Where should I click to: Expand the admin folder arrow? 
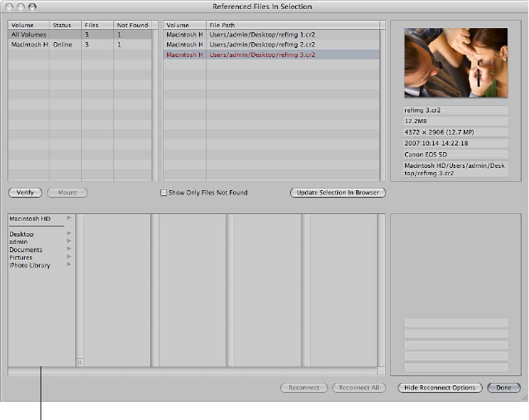pos(69,241)
